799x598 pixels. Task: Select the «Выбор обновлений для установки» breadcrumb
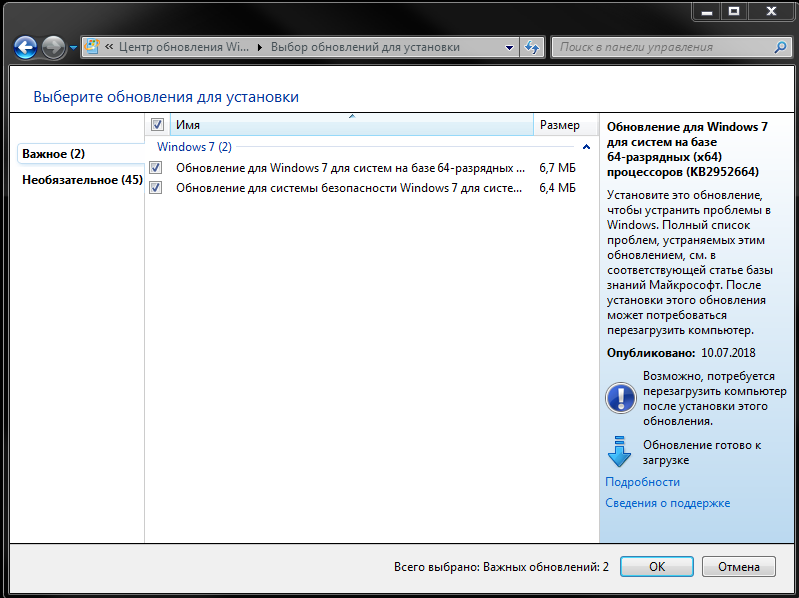(365, 47)
